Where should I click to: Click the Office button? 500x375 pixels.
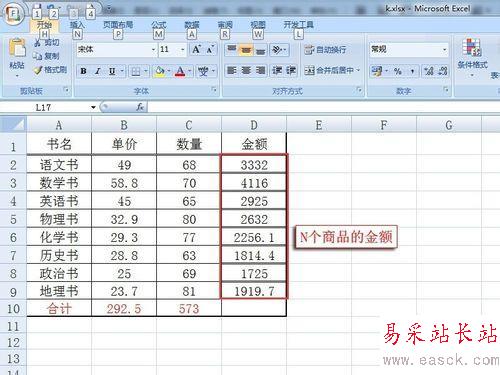tap(13, 14)
